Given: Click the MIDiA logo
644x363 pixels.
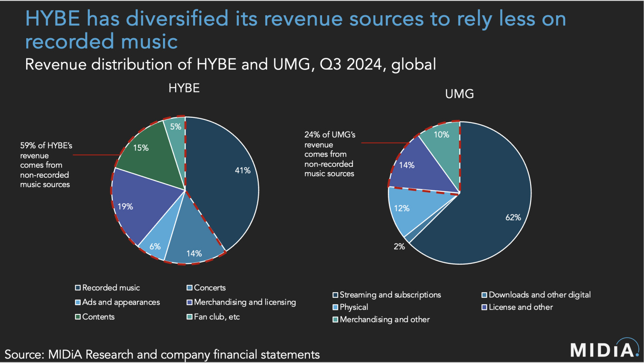Looking at the screenshot, I should [605, 348].
